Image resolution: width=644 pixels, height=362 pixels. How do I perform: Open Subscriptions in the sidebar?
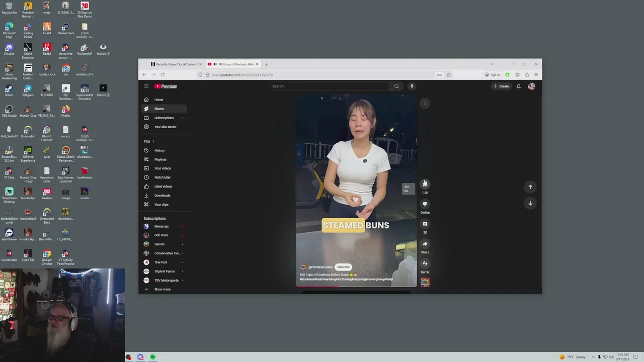click(x=164, y=118)
